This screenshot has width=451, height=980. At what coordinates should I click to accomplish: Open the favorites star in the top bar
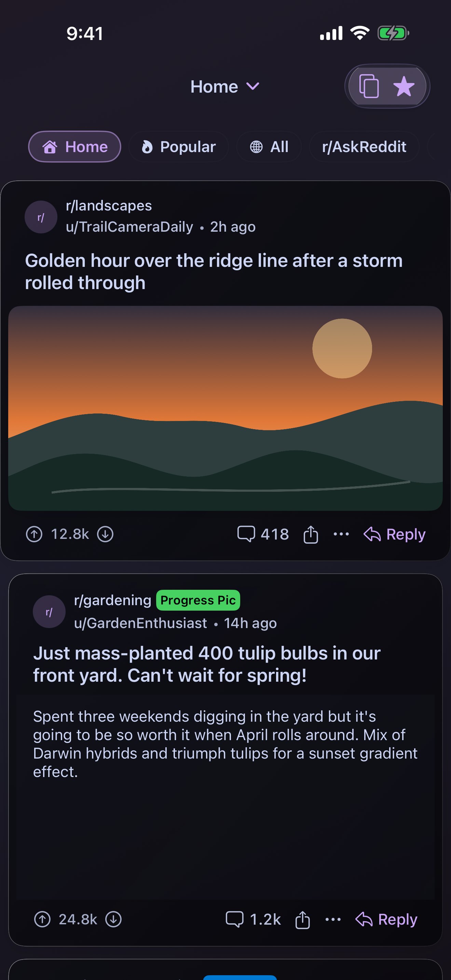click(x=404, y=86)
